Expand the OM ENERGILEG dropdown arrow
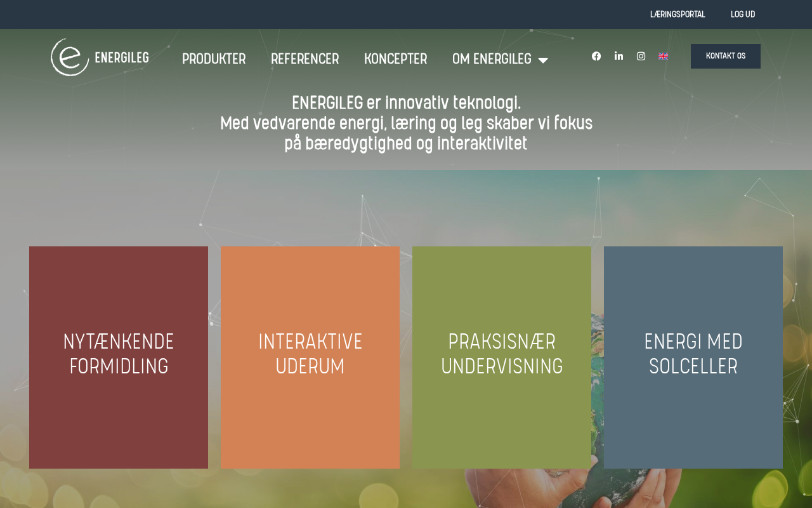The width and height of the screenshot is (812, 508). 543,60
